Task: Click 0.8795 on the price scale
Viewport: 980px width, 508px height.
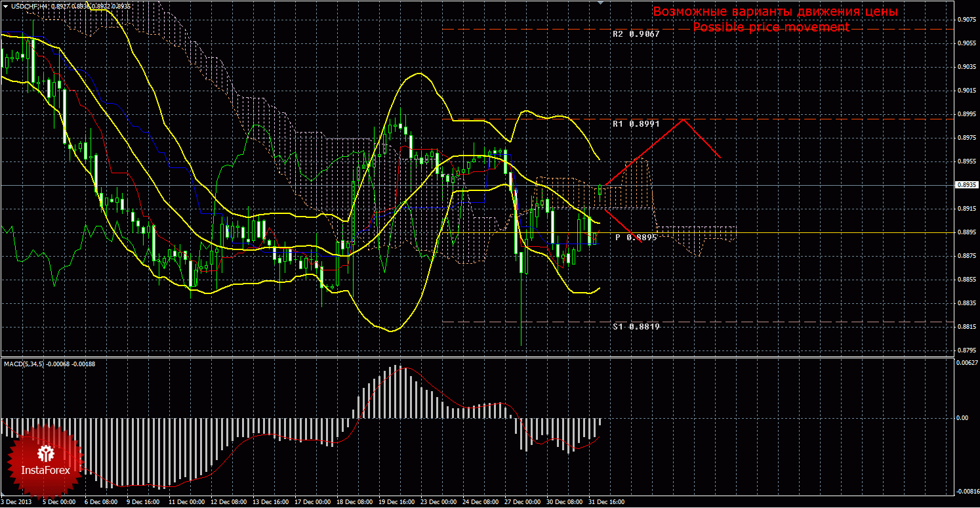Action: click(966, 350)
